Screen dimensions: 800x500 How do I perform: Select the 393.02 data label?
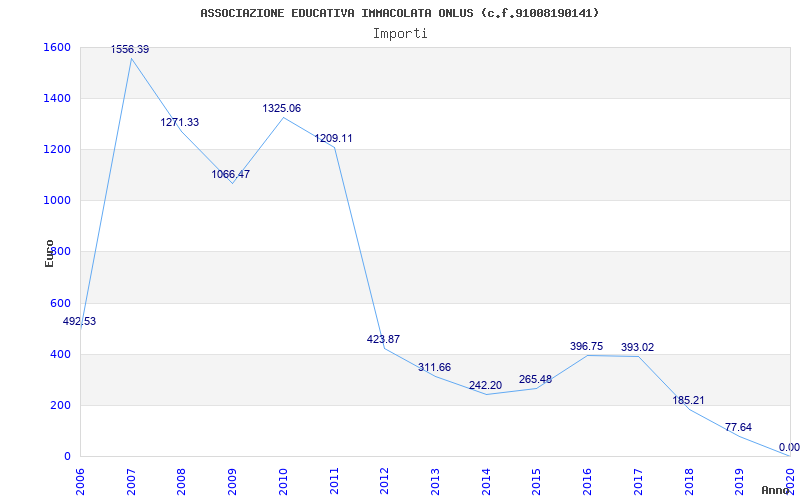[x=637, y=347]
